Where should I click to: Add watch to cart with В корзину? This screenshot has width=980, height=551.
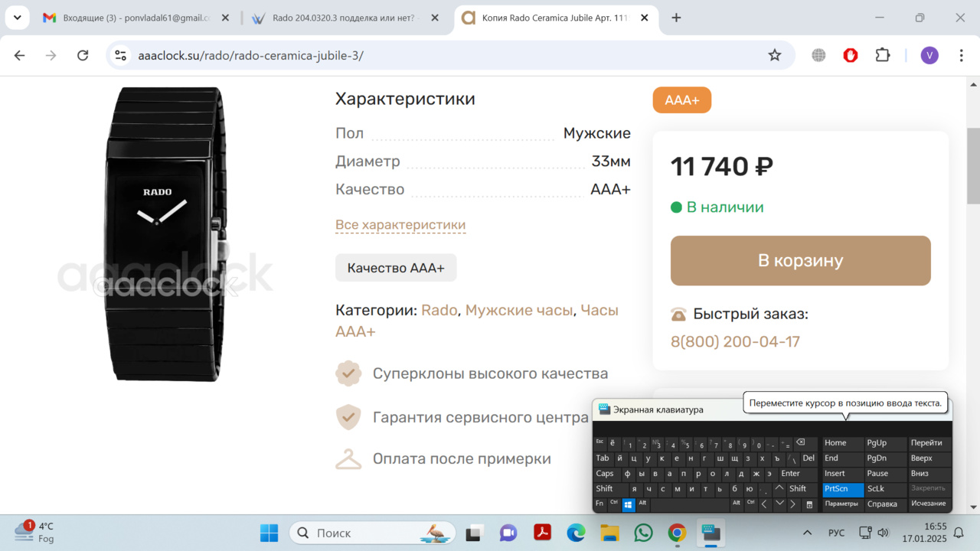click(801, 260)
